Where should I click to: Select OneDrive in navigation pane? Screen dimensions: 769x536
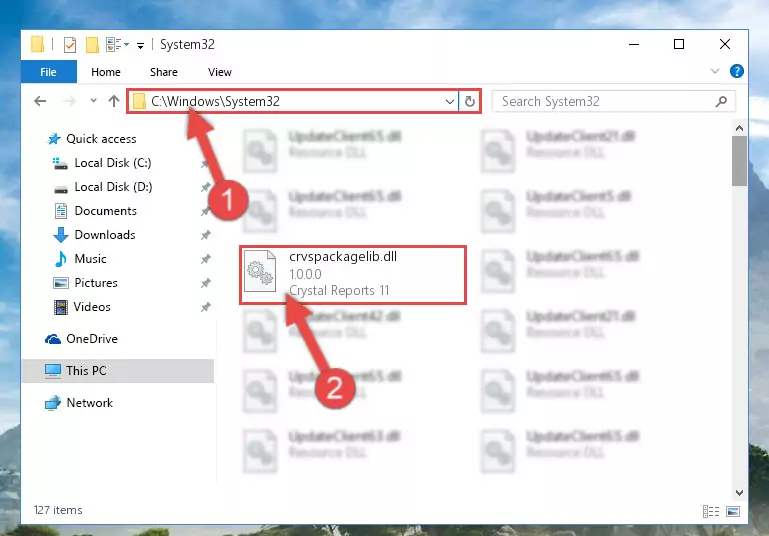coord(92,339)
